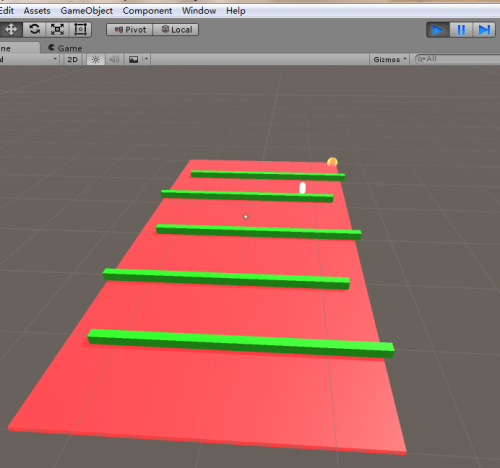
Task: Open the Edit menu
Action: tap(7, 11)
